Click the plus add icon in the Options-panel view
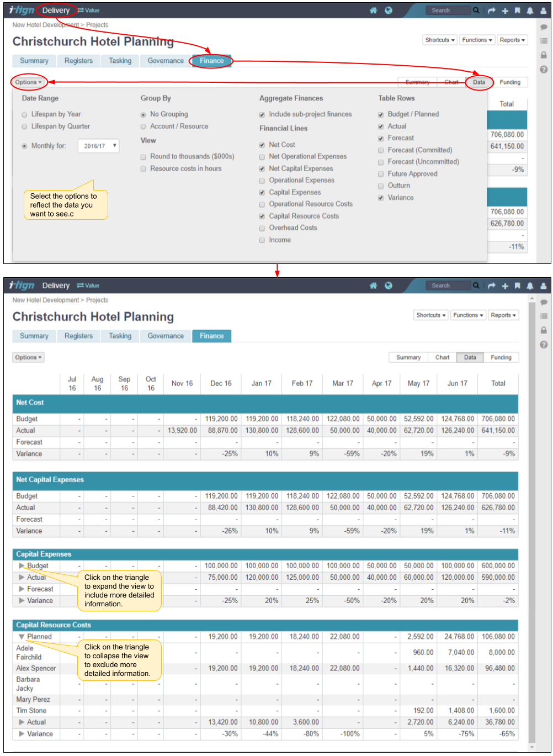Image resolution: width=553 pixels, height=756 pixels. 505,10
